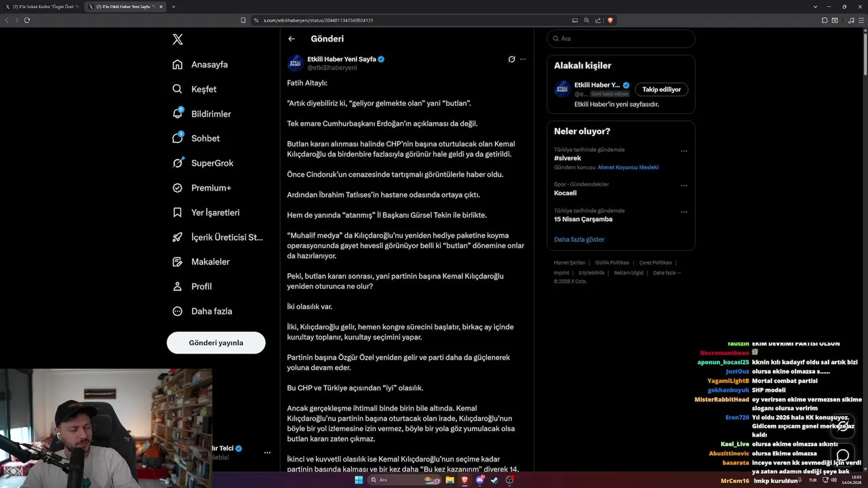Open more options for #siverek trend
868x488 pixels.
coord(684,151)
